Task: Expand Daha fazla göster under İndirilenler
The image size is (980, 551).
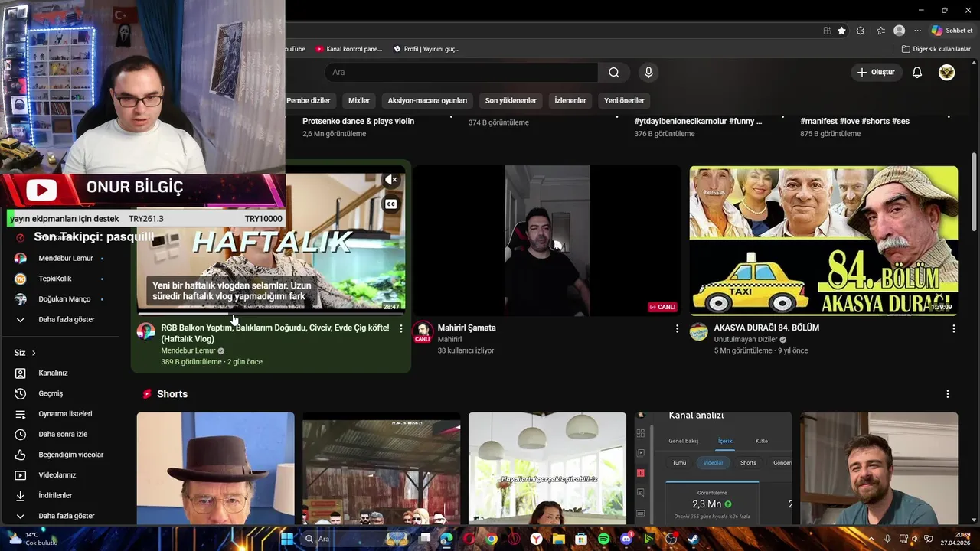Action: tap(65, 516)
